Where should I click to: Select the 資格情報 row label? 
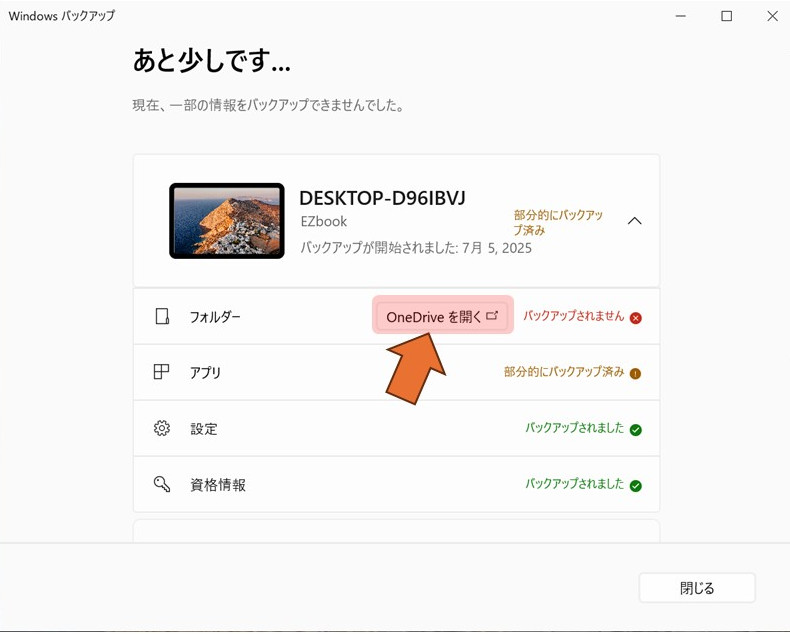[x=217, y=485]
